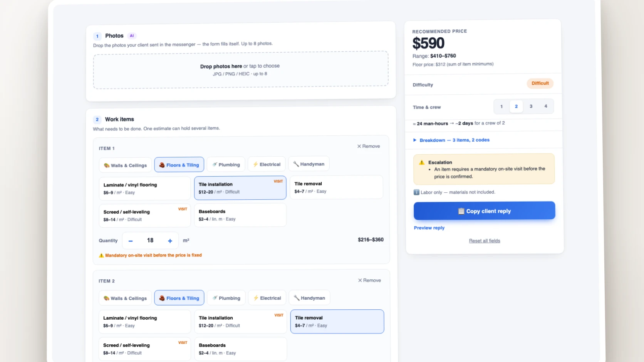
Task: Click the 24 man-hours estimate text
Action: pos(432,123)
